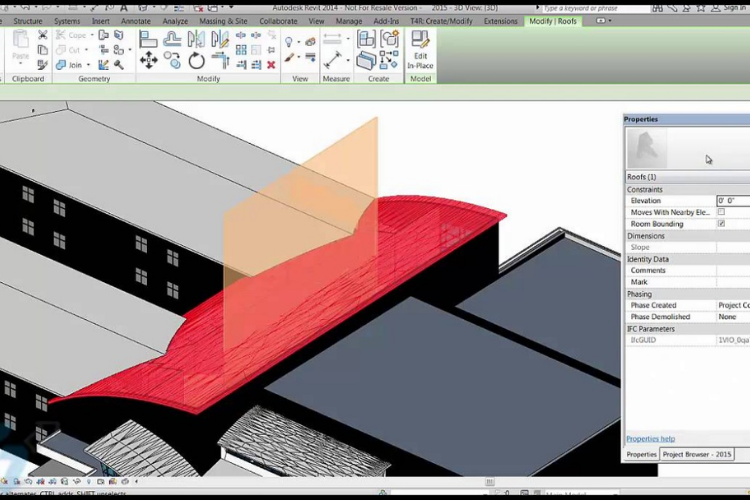The width and height of the screenshot is (750, 500).
Task: Click the Paste button
Action: pos(20,48)
